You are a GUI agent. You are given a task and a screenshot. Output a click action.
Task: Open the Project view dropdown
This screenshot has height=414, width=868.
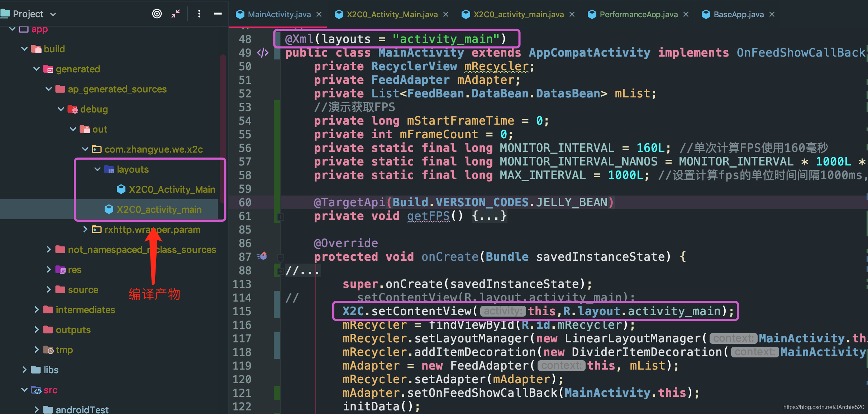(53, 14)
